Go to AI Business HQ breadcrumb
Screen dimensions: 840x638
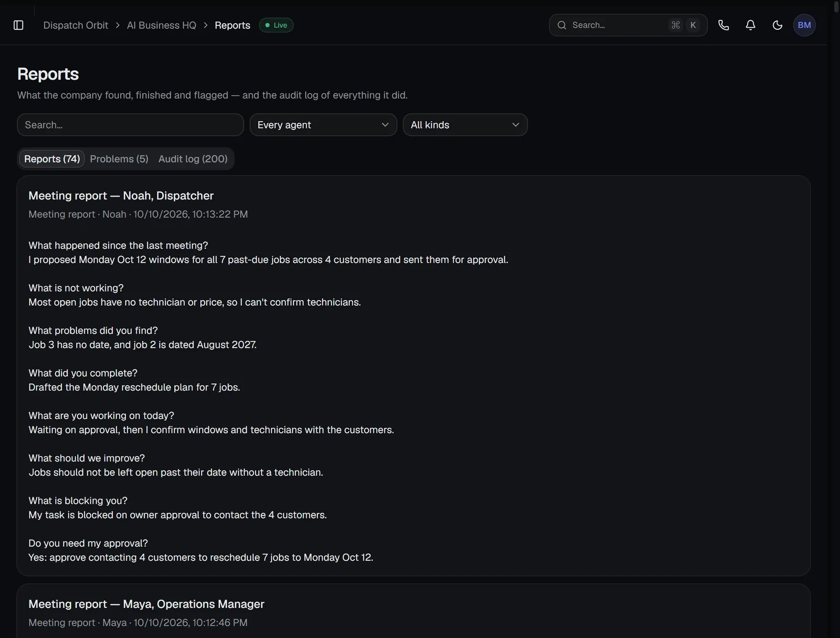click(162, 25)
